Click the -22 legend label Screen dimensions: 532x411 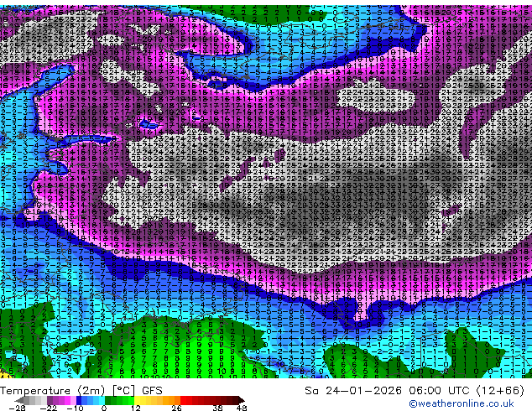(49, 408)
